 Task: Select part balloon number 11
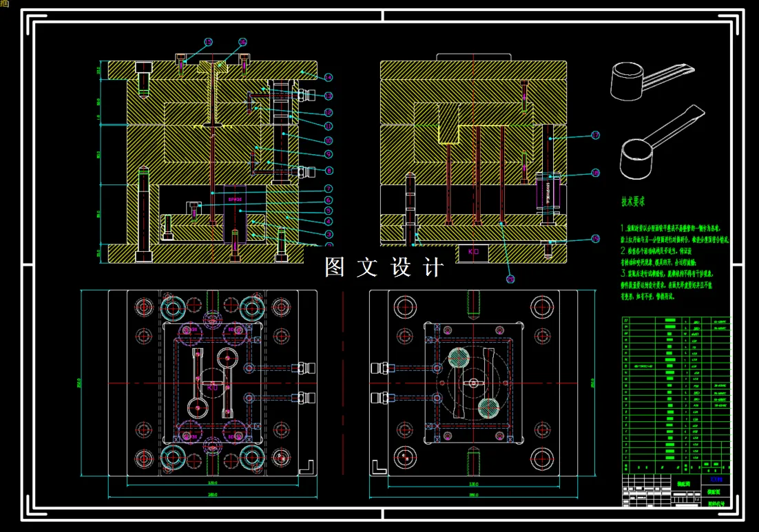(329, 126)
